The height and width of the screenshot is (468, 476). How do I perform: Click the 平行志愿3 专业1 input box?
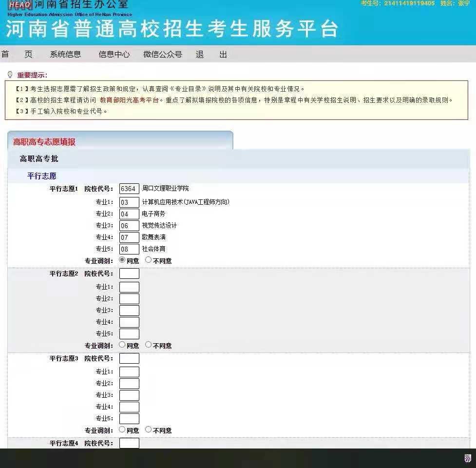pos(129,372)
